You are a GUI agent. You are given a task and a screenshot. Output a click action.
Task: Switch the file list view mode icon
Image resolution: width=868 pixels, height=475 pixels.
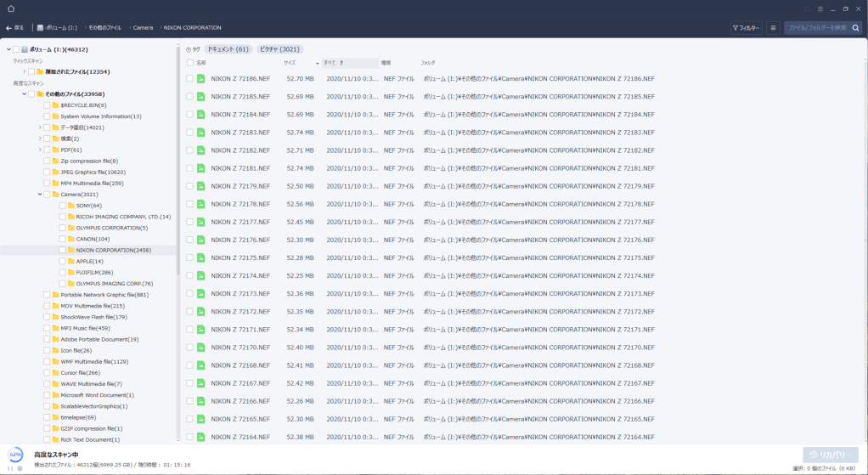coord(773,28)
